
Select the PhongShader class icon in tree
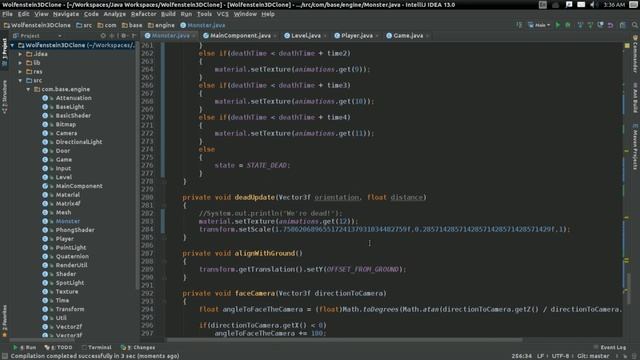pos(45,230)
